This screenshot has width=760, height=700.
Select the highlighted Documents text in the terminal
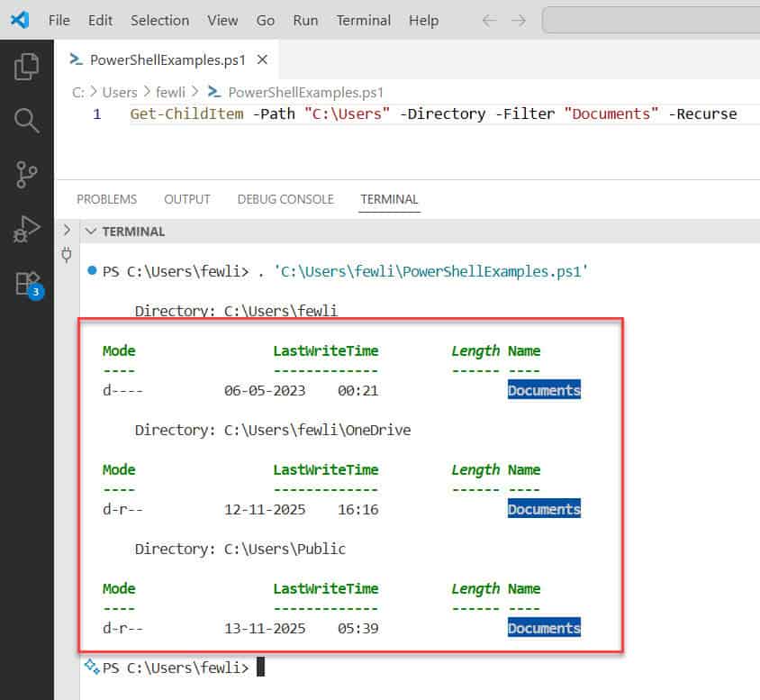544,390
